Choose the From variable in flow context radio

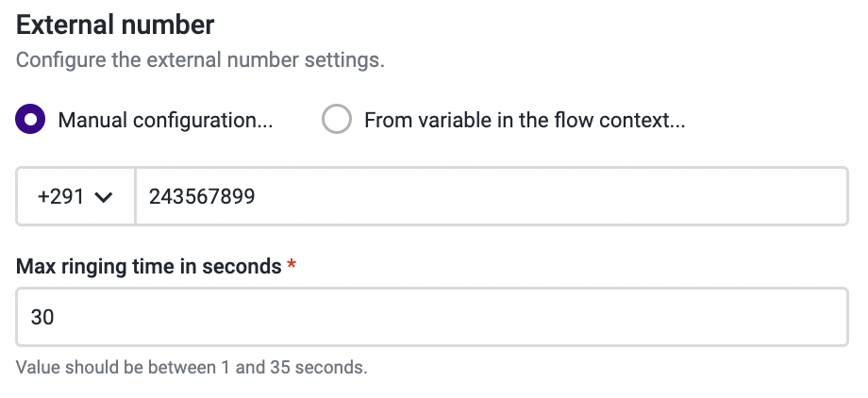click(x=337, y=121)
